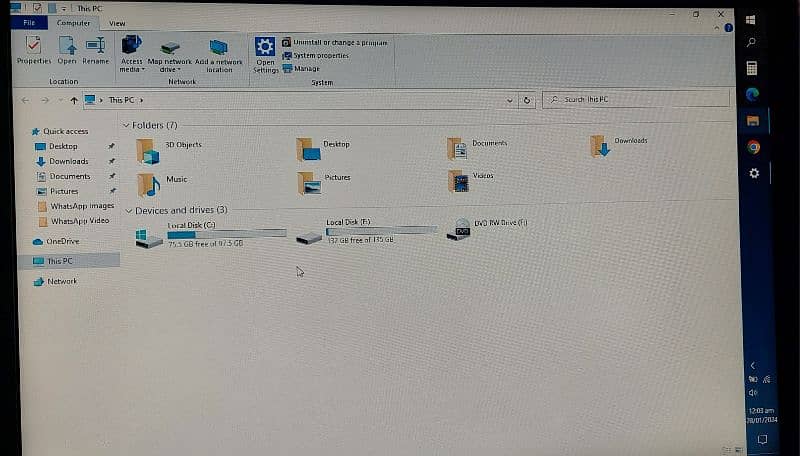Image resolution: width=800 pixels, height=456 pixels.
Task: Open the File tab
Action: click(x=29, y=22)
